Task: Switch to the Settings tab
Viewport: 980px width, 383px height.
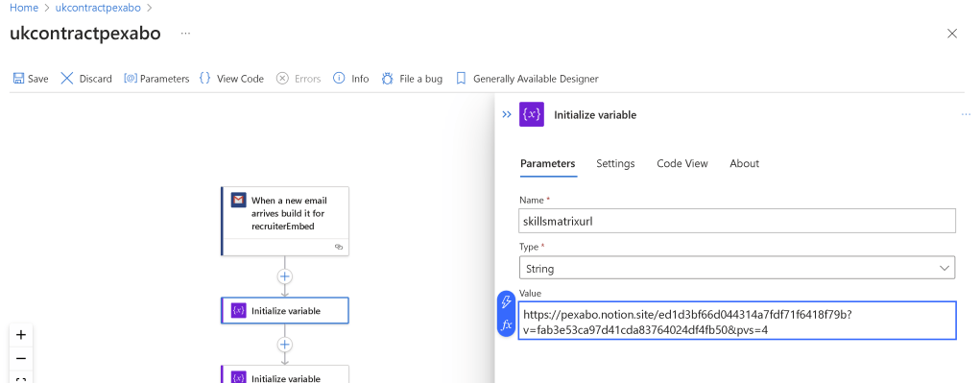Action: pos(615,164)
